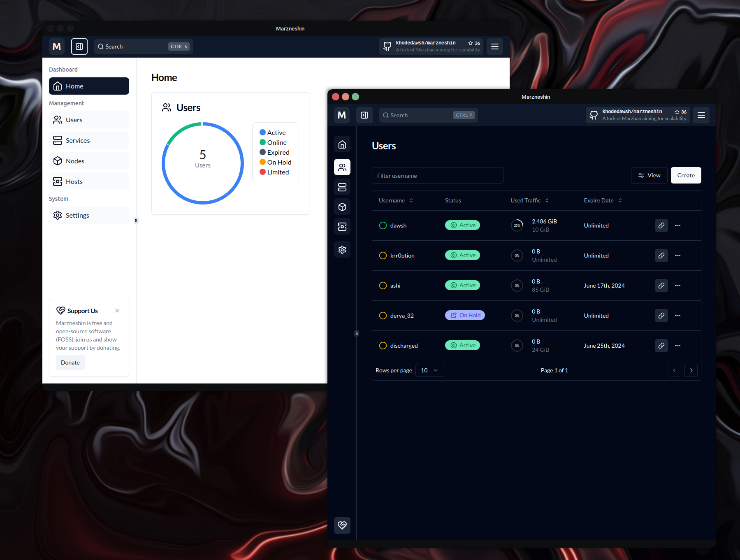Click the Search box in the light window
The image size is (740, 560).
tap(143, 46)
